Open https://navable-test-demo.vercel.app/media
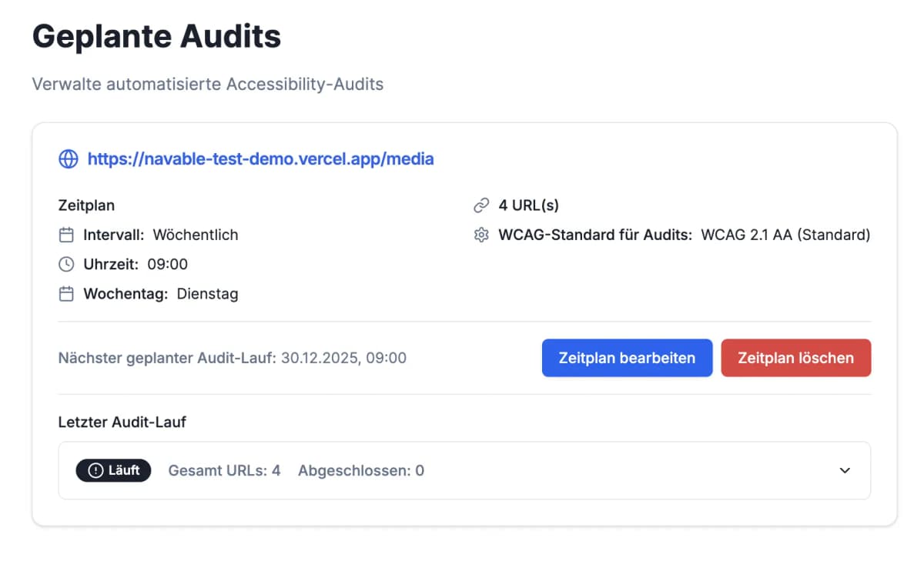 260,159
